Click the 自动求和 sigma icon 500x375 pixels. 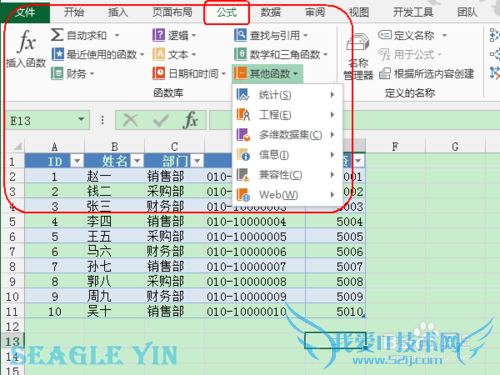(57, 35)
